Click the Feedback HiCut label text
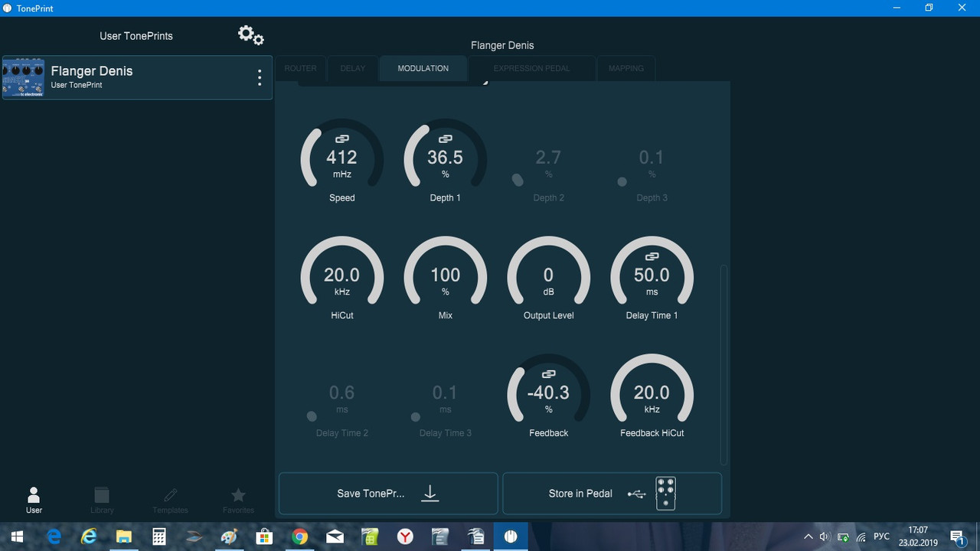The image size is (980, 551). [652, 433]
